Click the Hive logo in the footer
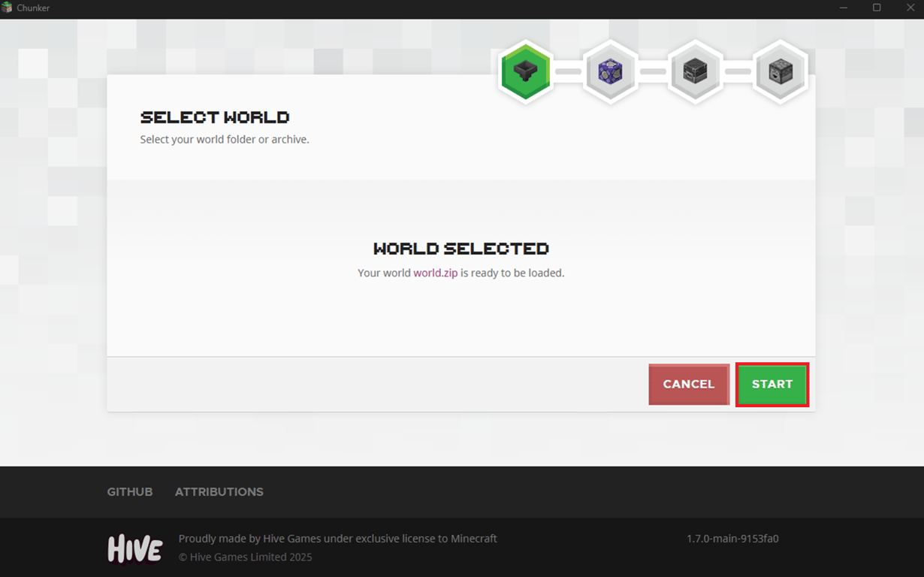The height and width of the screenshot is (577, 924). pos(134,547)
